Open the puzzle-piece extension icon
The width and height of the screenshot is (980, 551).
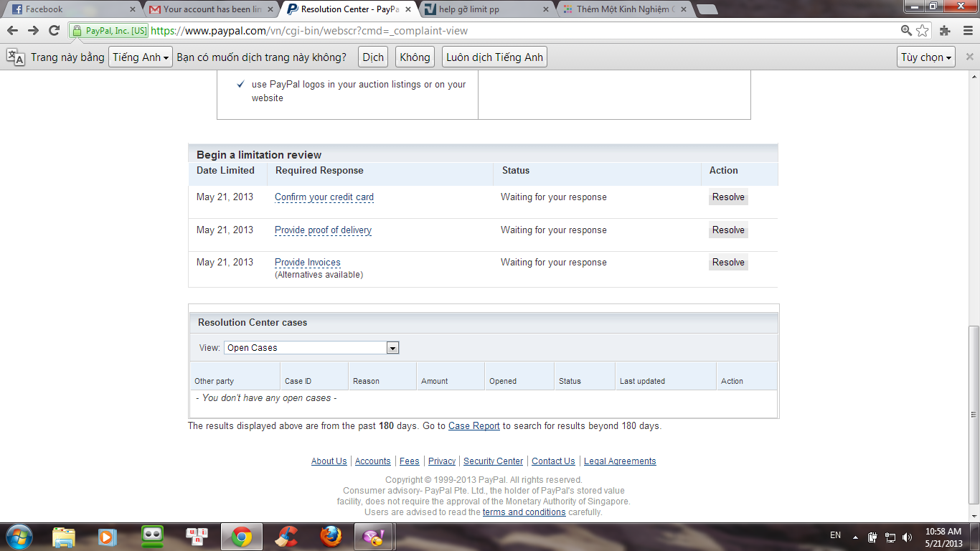coord(945,31)
